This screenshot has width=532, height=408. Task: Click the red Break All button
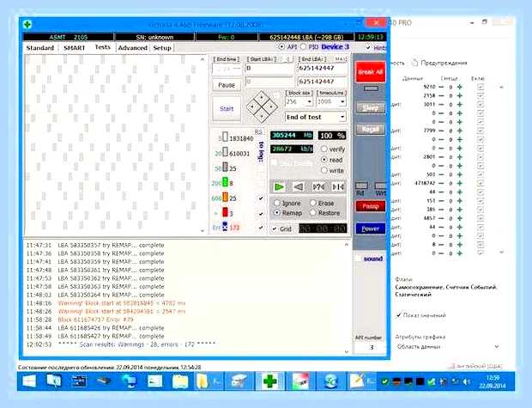[371, 72]
